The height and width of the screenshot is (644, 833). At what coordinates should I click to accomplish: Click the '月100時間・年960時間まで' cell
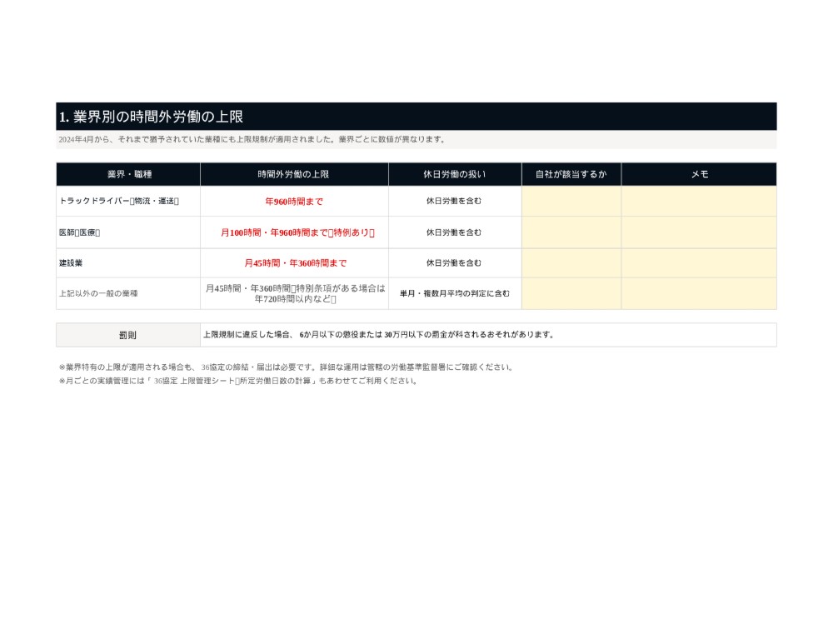coord(294,232)
